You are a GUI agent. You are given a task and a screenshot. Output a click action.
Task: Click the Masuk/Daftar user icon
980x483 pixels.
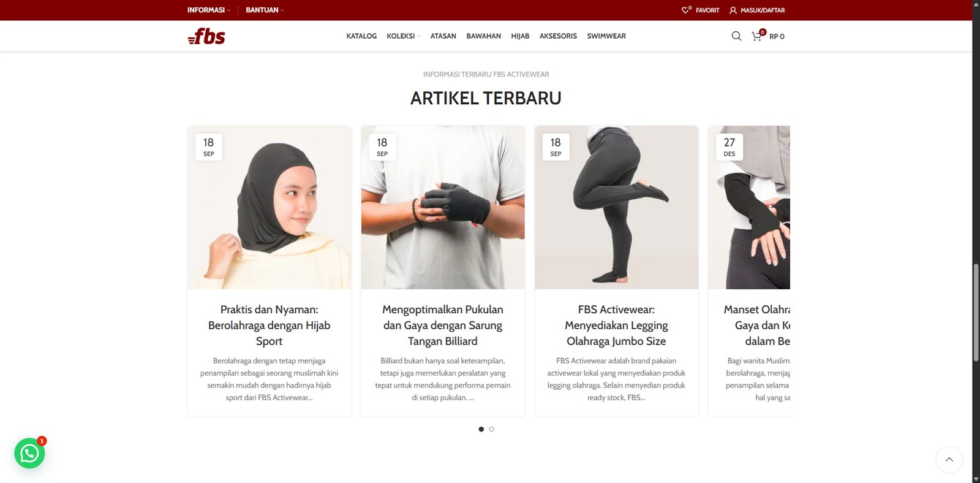733,10
